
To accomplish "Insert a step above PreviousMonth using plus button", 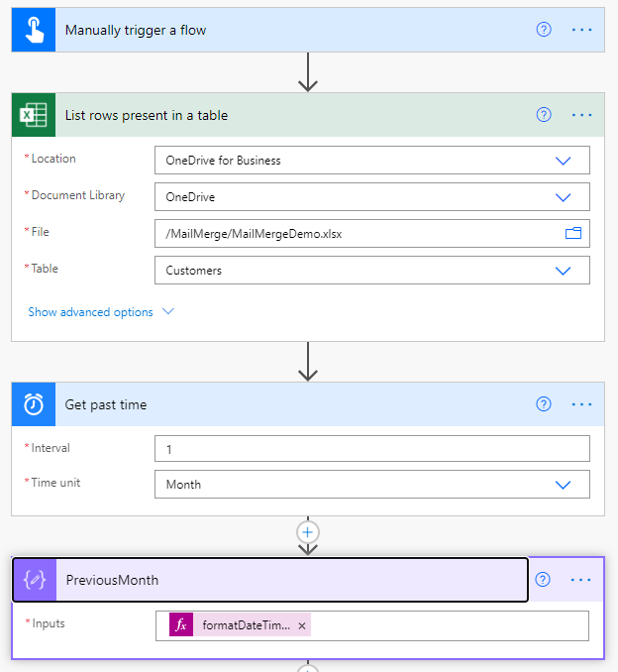I will coord(308,532).
